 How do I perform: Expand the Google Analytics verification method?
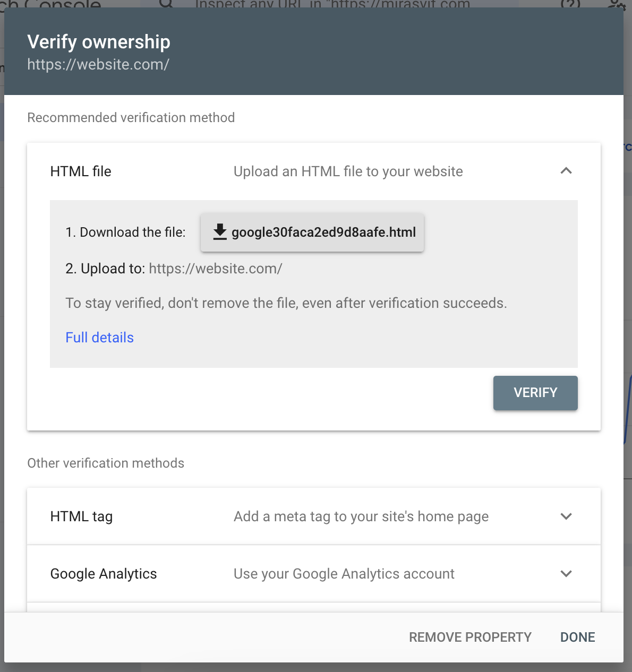tap(566, 574)
